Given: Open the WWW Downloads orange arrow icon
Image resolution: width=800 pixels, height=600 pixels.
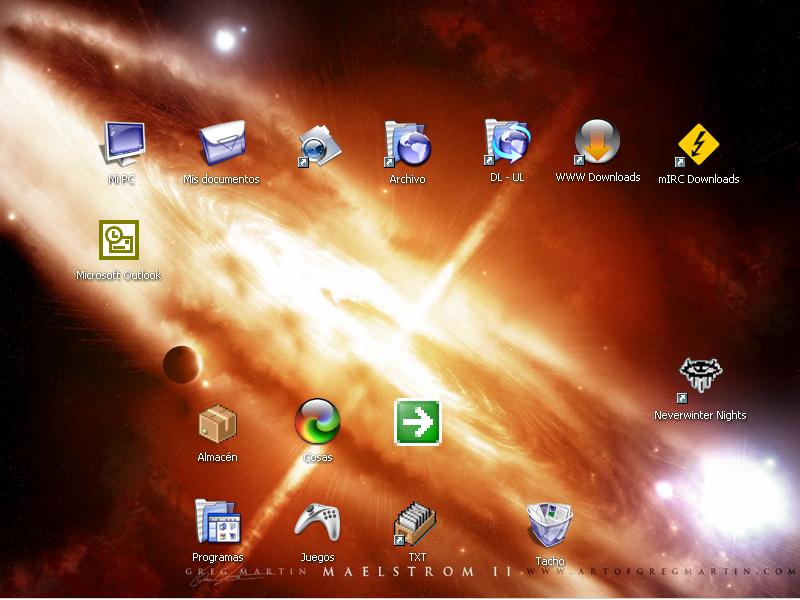Looking at the screenshot, I should pos(597,143).
